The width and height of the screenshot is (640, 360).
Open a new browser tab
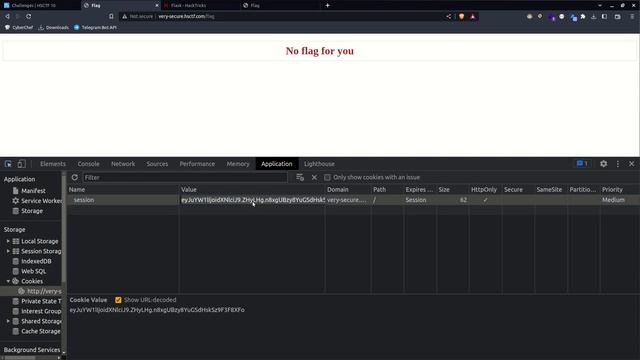[x=327, y=5]
